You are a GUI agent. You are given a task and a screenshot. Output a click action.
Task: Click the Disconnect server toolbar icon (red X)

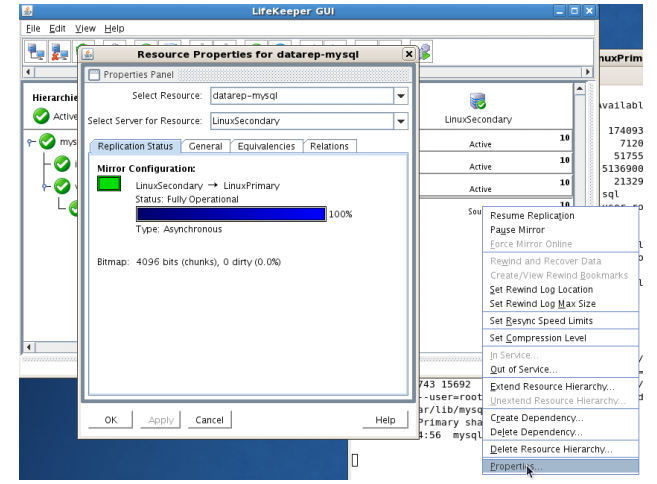(60, 52)
